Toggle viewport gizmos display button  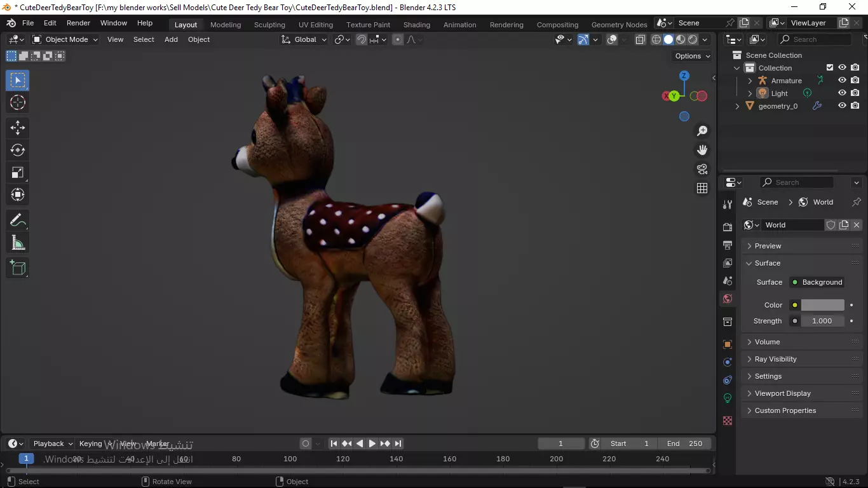pos(583,39)
